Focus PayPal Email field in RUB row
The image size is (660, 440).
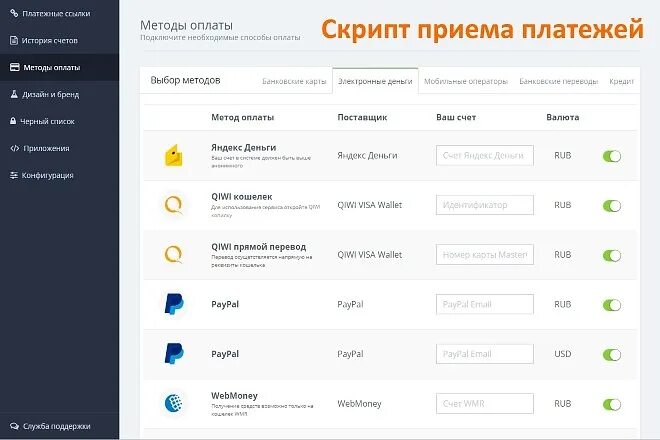485,304
